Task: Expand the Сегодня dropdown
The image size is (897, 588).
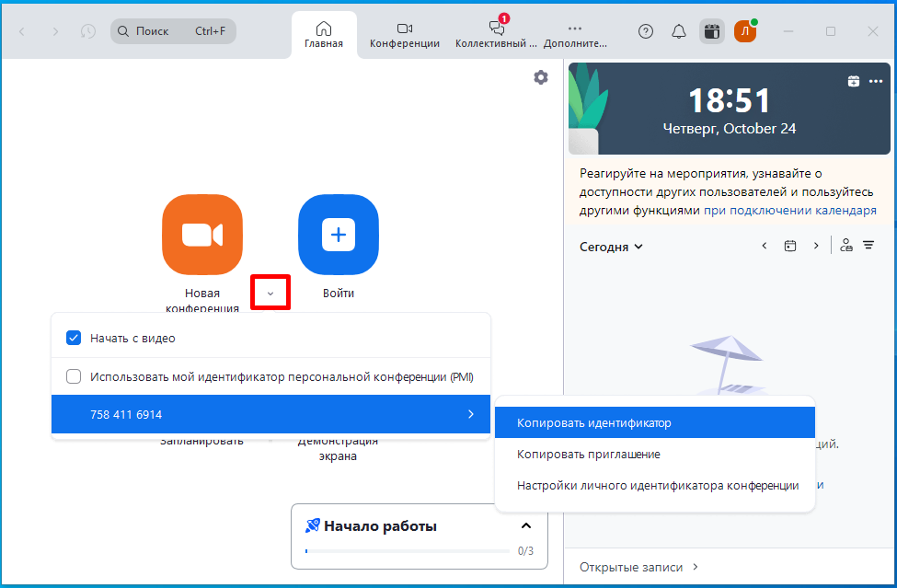Action: (611, 248)
